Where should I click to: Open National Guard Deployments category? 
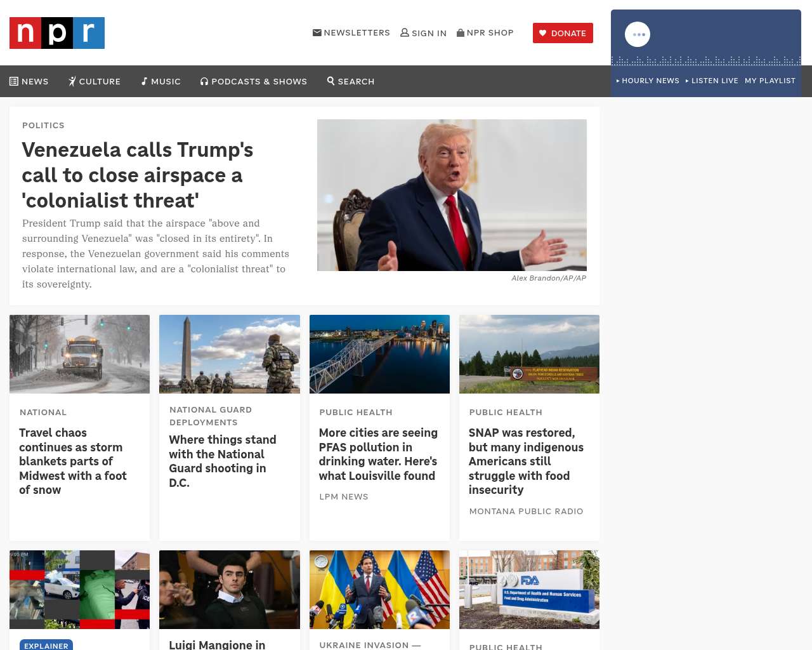[x=211, y=416]
